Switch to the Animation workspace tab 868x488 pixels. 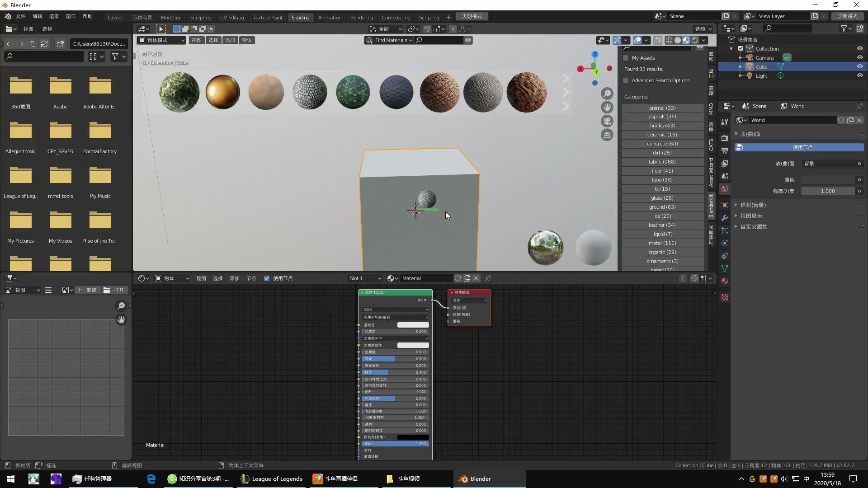330,17
